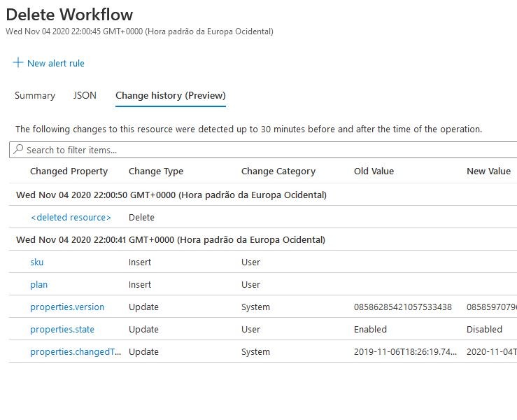Click the Old Value column header

click(x=374, y=171)
